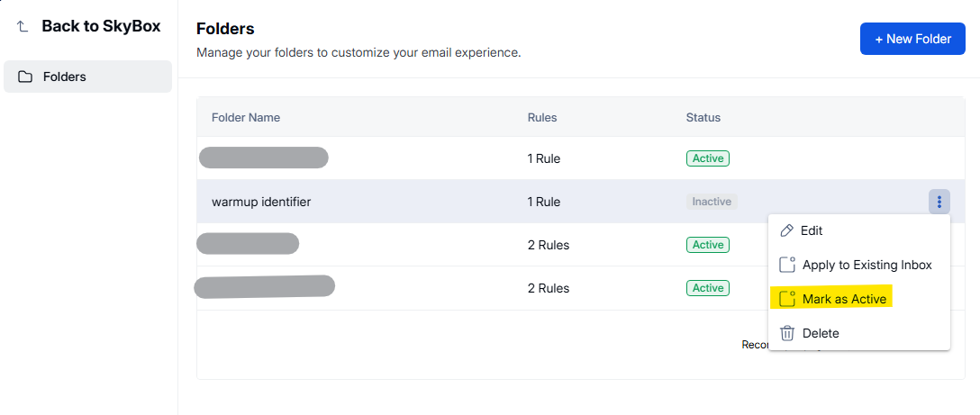This screenshot has height=415, width=980.
Task: Click the Active badge in first row
Action: pyautogui.click(x=707, y=158)
